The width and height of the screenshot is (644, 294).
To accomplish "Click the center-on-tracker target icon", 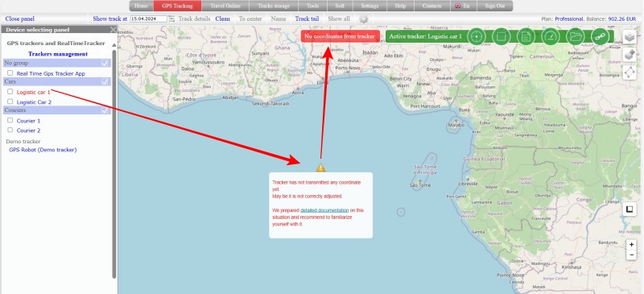I will (476, 36).
